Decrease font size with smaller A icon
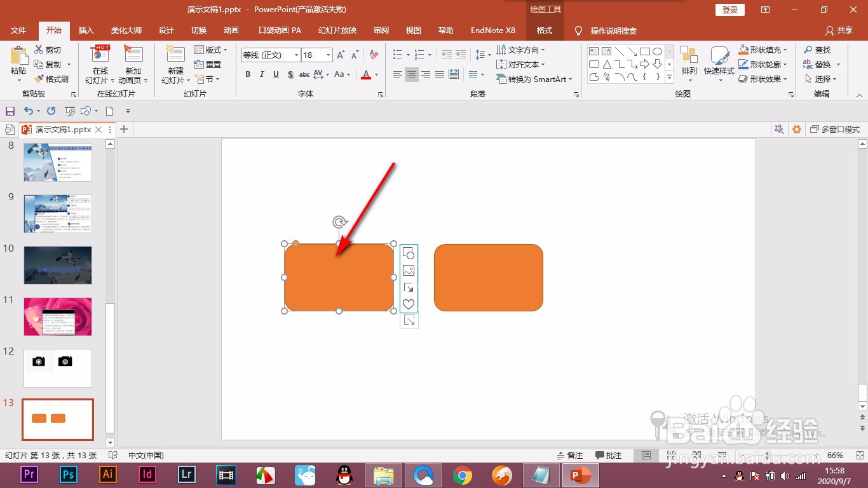 pos(355,55)
